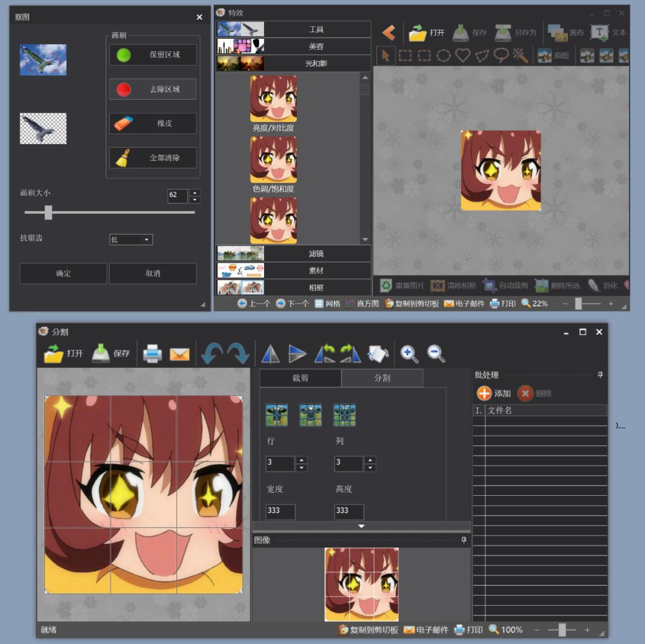The width and height of the screenshot is (645, 644).
Task: Select the red remove-area (去除区域) brush
Action: tap(153, 89)
